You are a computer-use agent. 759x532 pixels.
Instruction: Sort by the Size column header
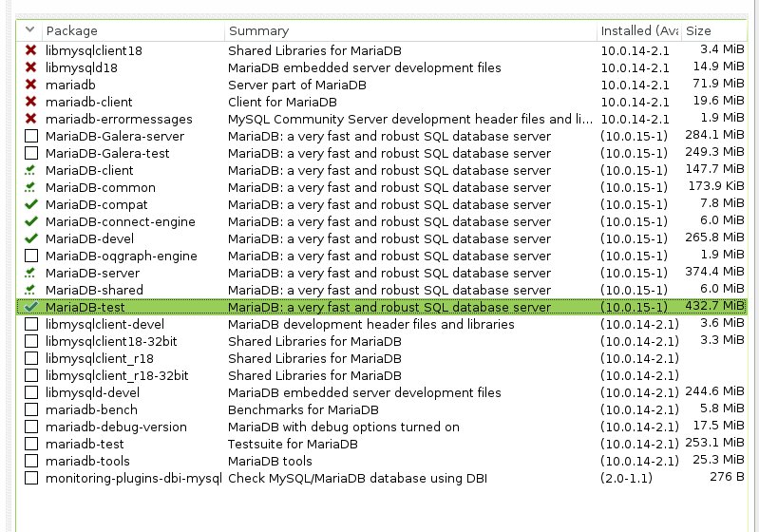[714, 30]
